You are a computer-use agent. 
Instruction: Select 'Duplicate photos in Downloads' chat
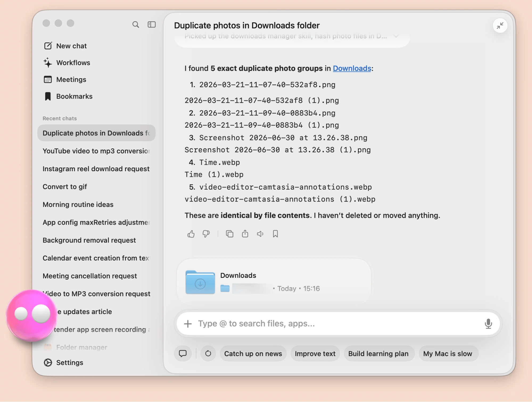click(96, 133)
